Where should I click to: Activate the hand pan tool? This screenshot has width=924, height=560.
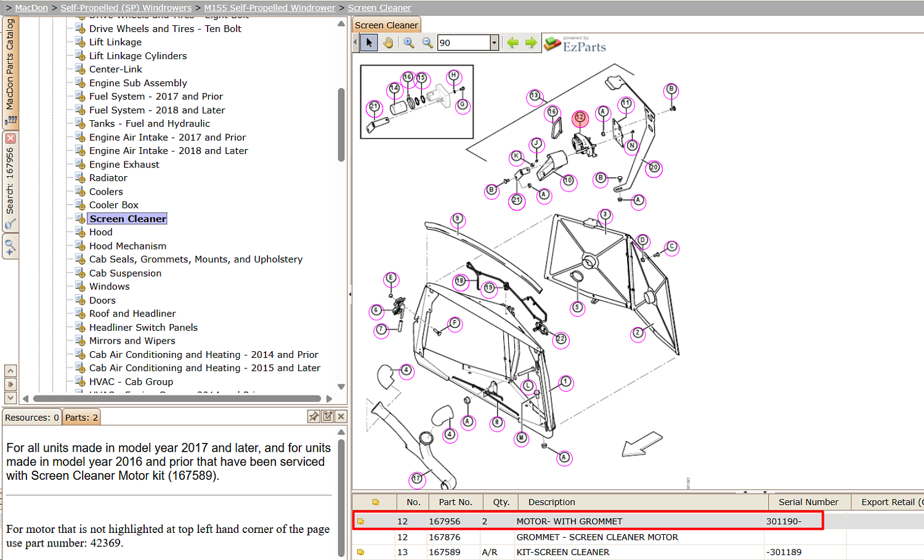(x=388, y=43)
